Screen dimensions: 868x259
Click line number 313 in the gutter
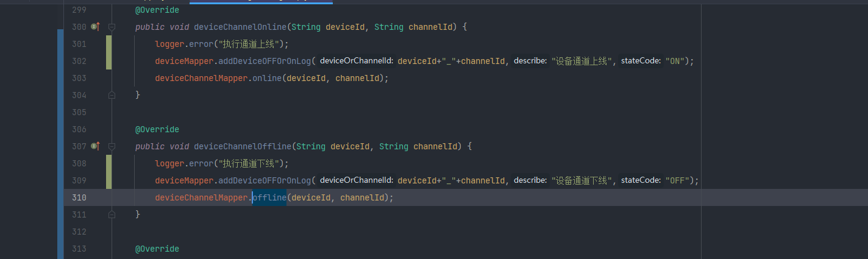pos(79,249)
